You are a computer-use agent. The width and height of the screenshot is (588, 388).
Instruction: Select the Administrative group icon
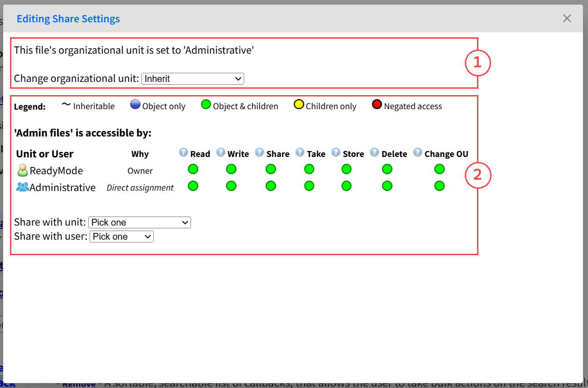tap(22, 186)
